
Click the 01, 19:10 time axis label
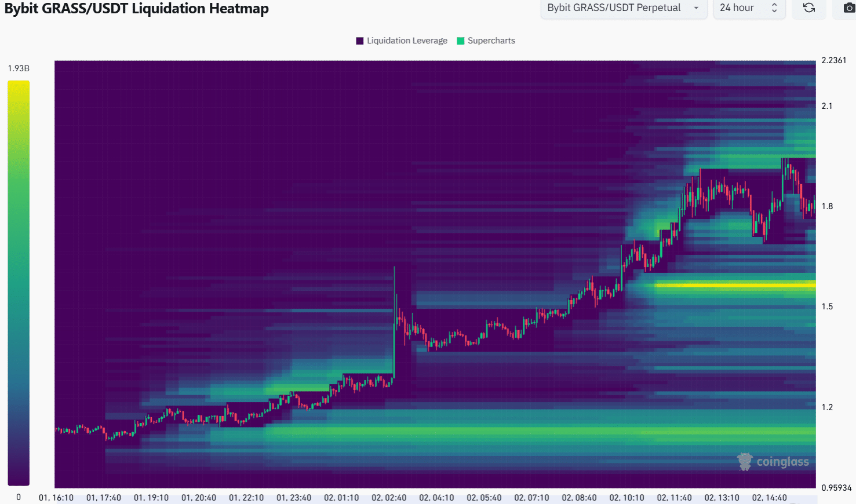(151, 498)
